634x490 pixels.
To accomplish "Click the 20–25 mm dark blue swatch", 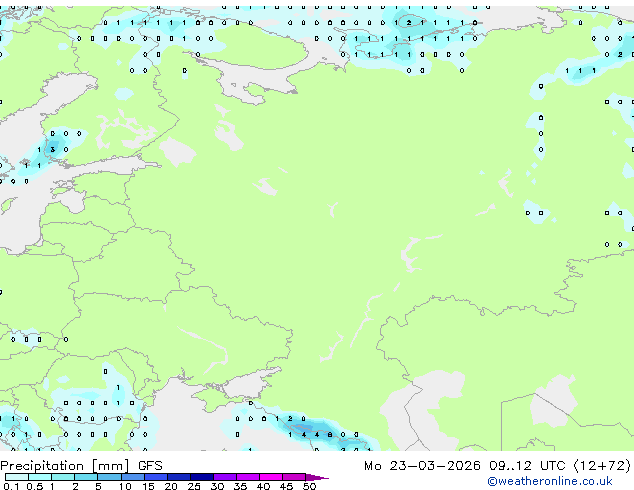I will (x=179, y=477).
